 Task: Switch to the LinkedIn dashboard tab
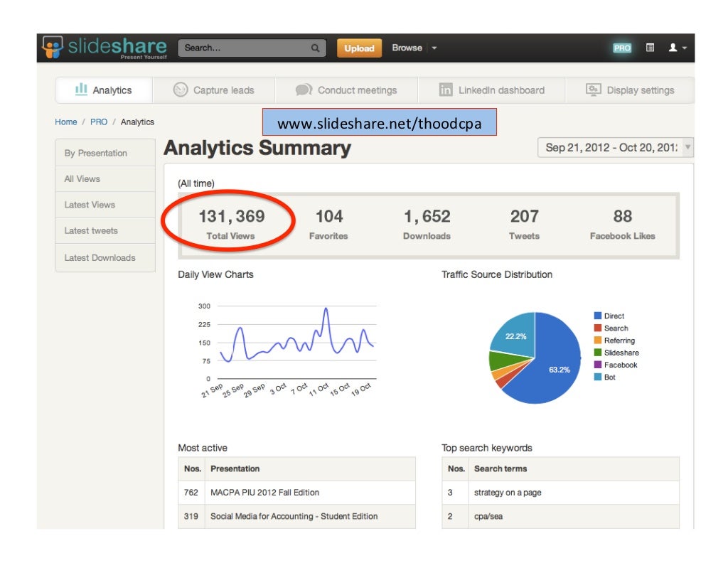click(492, 90)
